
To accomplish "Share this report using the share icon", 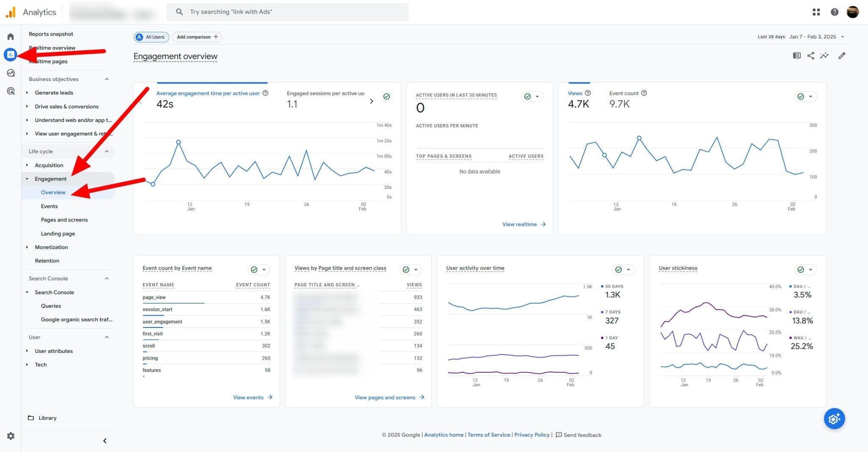I will coord(811,55).
